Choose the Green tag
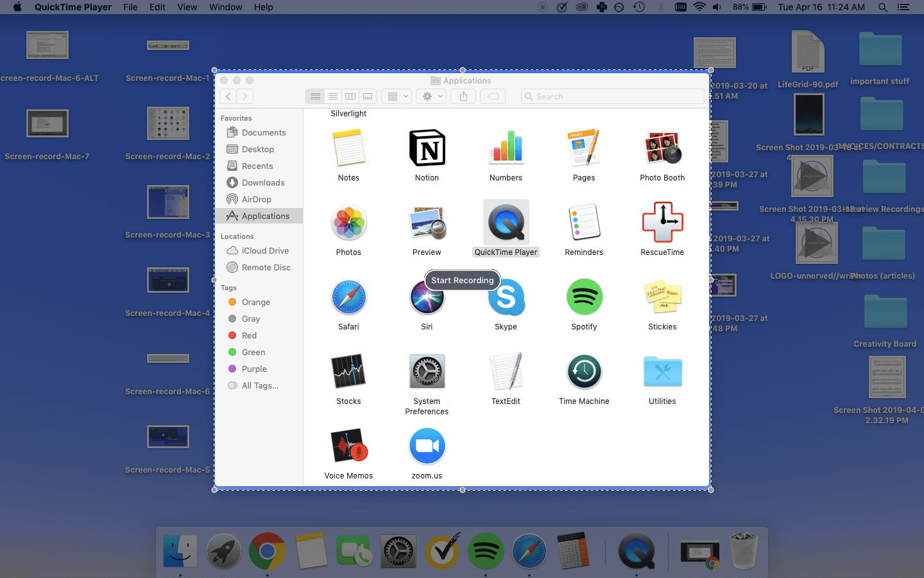The width and height of the screenshot is (924, 578). click(259, 352)
